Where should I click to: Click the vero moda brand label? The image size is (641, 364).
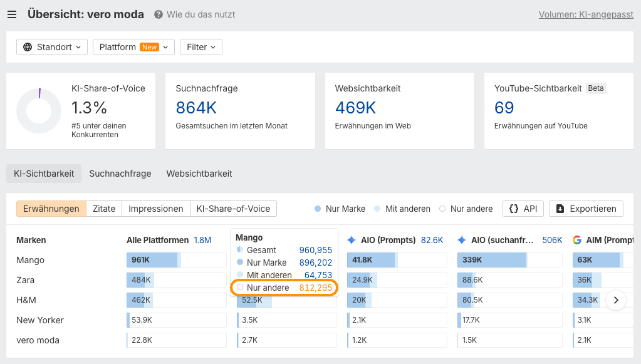click(x=38, y=340)
